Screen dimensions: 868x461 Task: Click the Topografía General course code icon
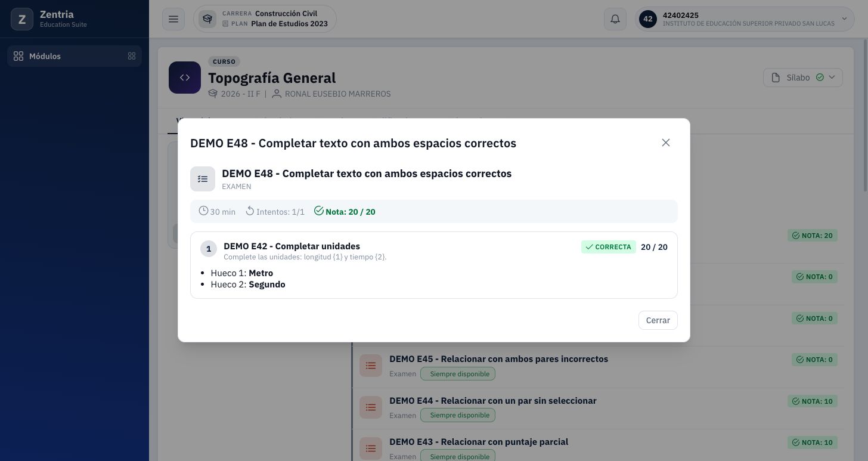tap(185, 78)
